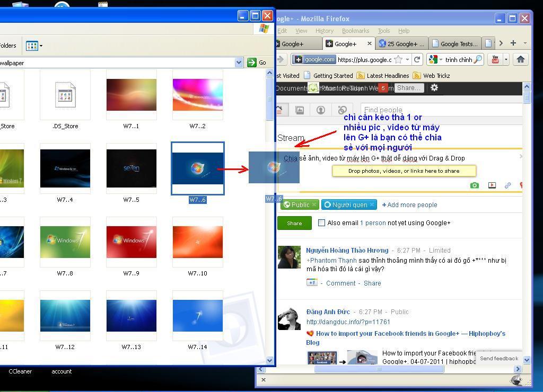The width and height of the screenshot is (543, 392).
Task: Remove the Người quen circle chip
Action: 372,205
